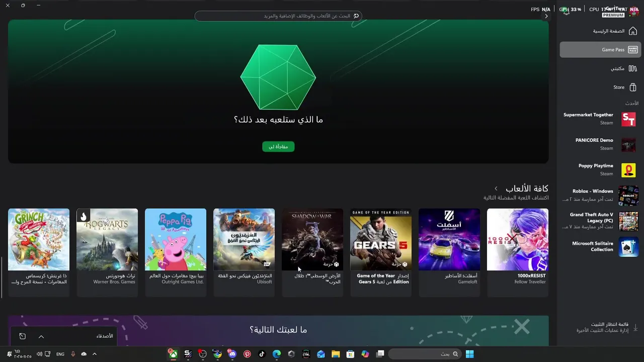Screen dimensions: 644x362
Task: Click the PANICORE Demo thumbnail icon
Action: tap(628, 145)
